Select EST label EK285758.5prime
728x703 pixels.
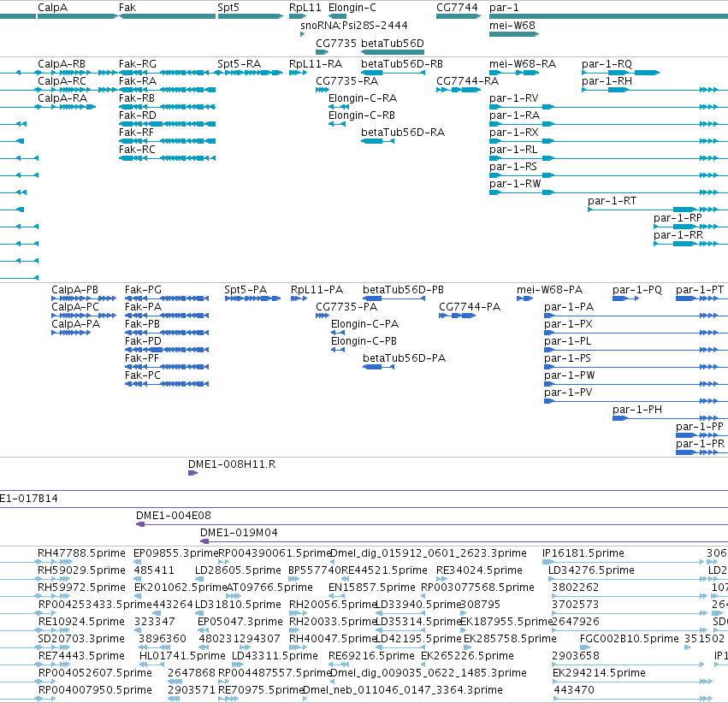click(510, 639)
